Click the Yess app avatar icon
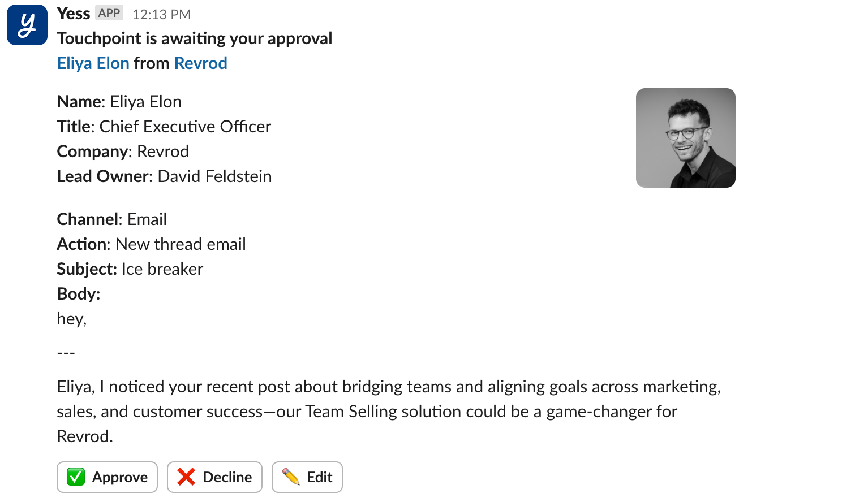Viewport: 868px width, 502px height. pos(27,25)
